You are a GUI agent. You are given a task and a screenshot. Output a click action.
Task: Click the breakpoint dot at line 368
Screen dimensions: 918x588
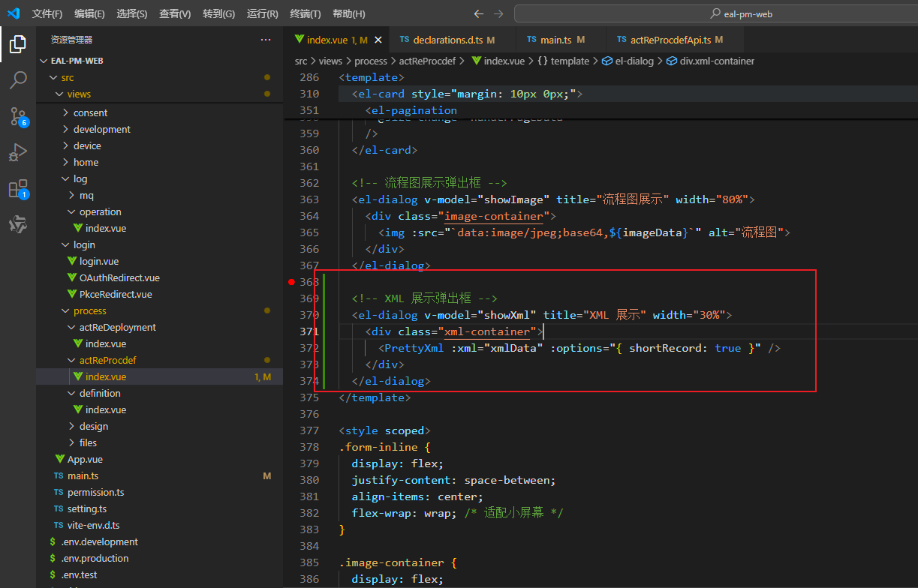tap(291, 282)
